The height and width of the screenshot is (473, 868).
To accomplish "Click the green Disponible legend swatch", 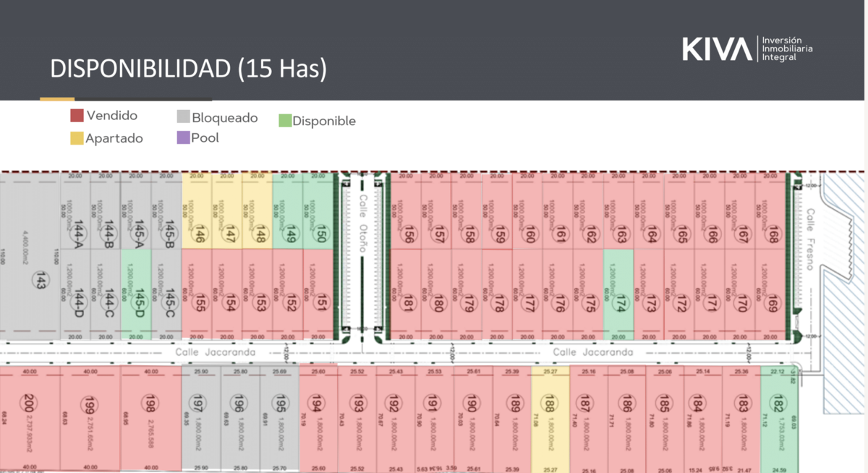I will tap(285, 121).
